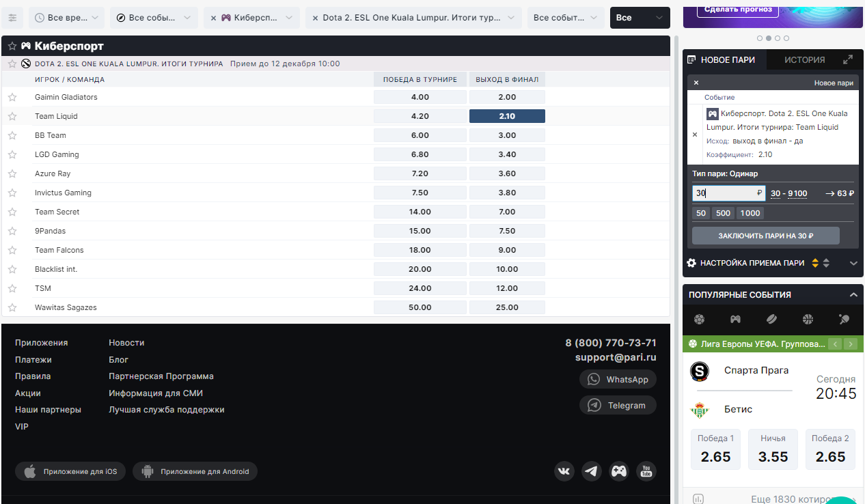This screenshot has width=865, height=504.
Task: Go to next popular league arrow
Action: pos(851,344)
